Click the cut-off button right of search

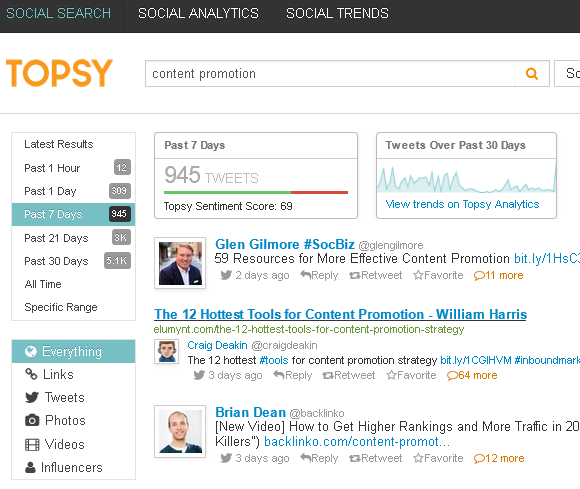567,74
